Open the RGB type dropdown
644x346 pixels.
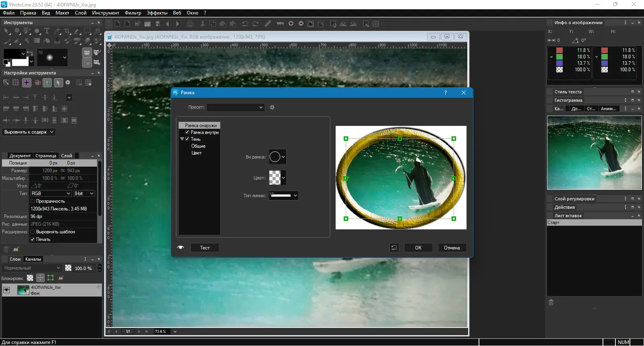51,194
